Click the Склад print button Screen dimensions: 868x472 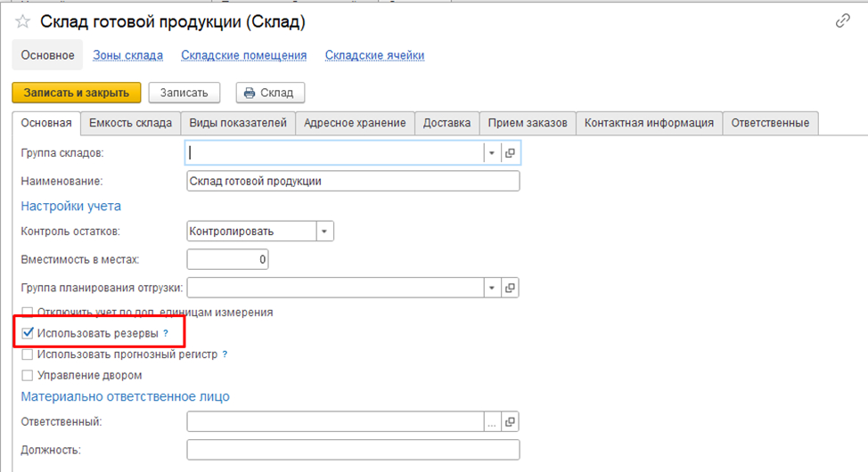(271, 93)
